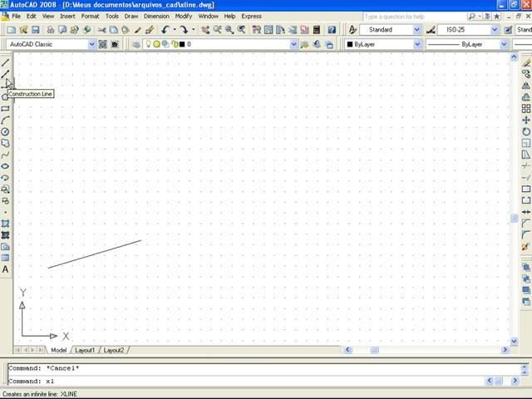This screenshot has width=532, height=399.
Task: Click the Plot printer icon
Action: tap(51, 30)
